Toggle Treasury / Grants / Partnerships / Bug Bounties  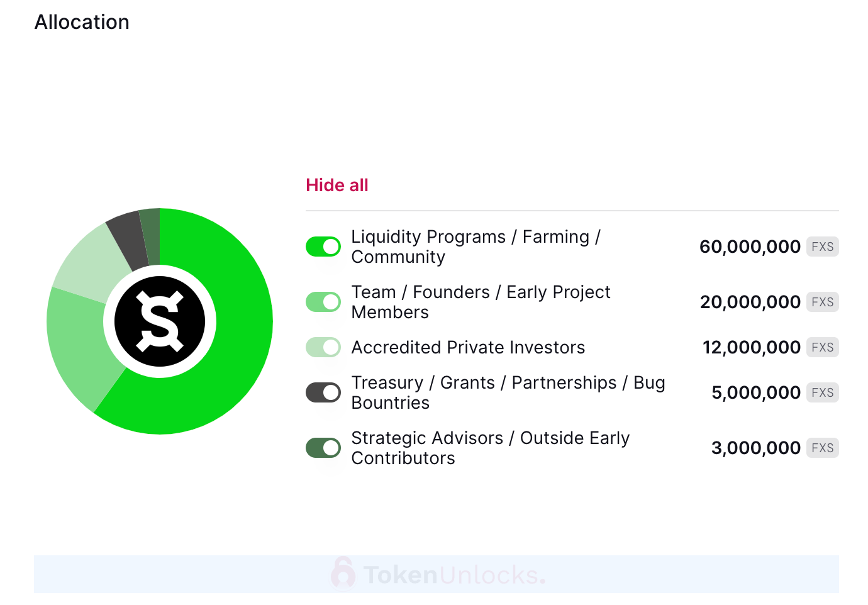pos(323,392)
